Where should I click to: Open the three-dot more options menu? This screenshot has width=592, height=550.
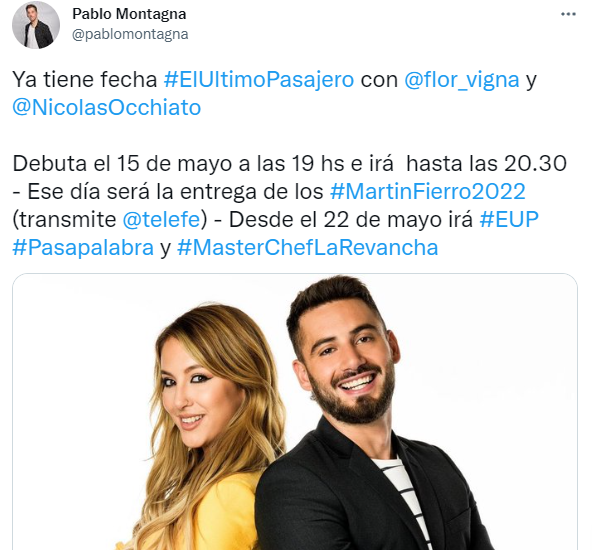tap(568, 14)
